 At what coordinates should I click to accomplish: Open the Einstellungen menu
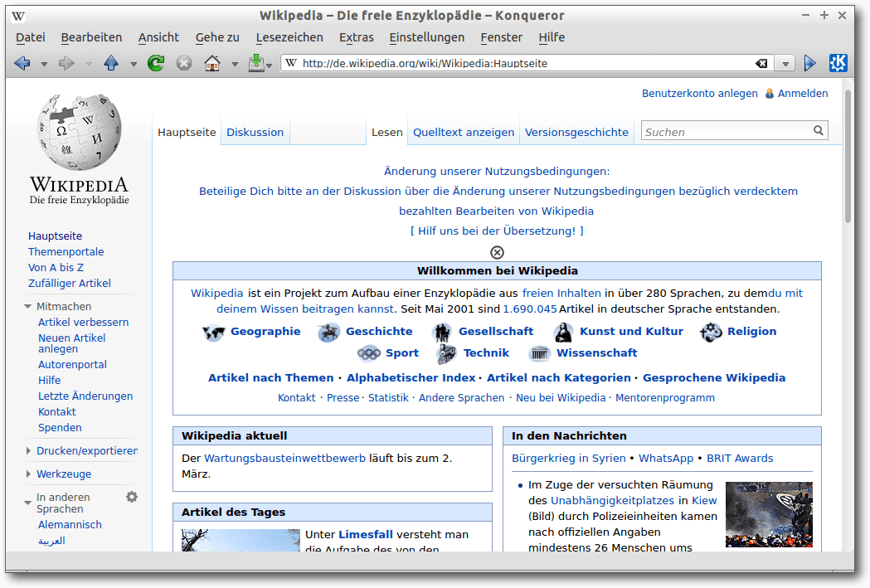click(x=426, y=37)
